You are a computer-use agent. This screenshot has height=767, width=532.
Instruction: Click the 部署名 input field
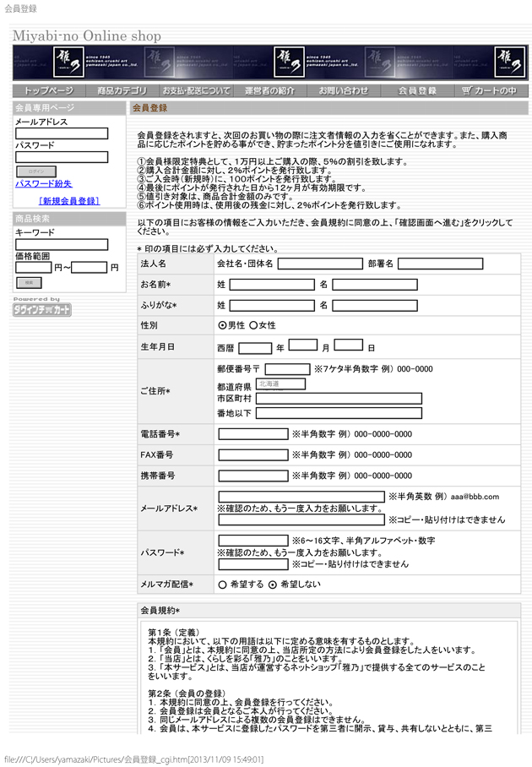pos(441,264)
